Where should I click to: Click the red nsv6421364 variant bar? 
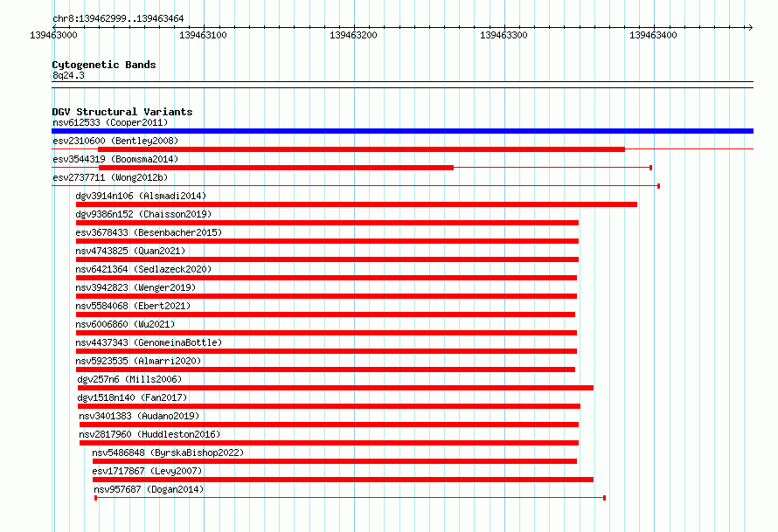(326, 278)
